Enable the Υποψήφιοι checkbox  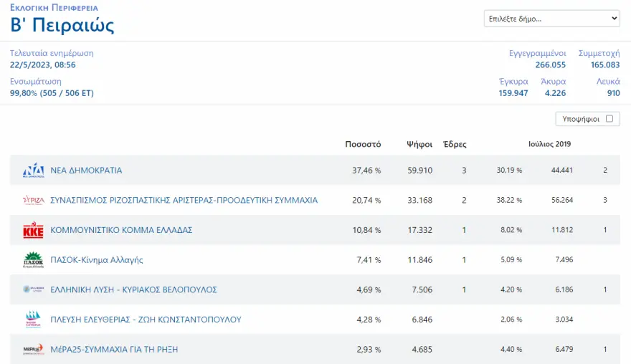(609, 119)
